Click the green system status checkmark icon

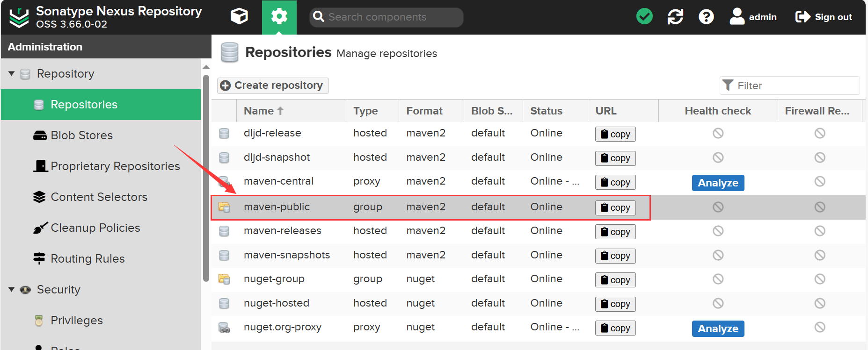coord(644,17)
